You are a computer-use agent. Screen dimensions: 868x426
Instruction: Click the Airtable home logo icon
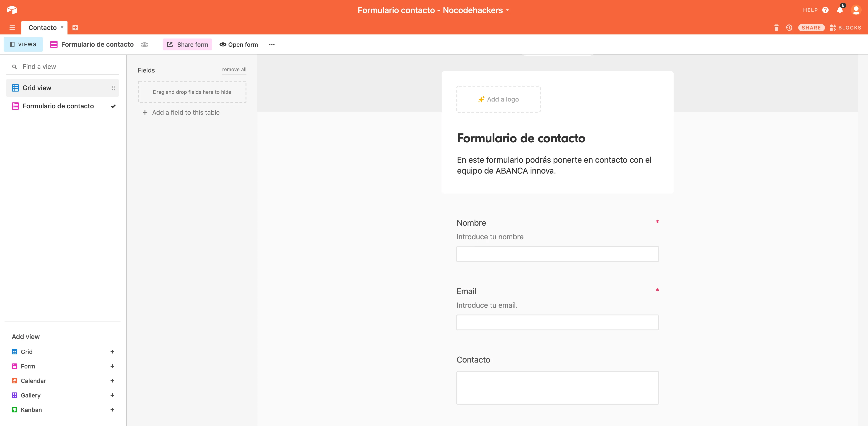click(12, 10)
